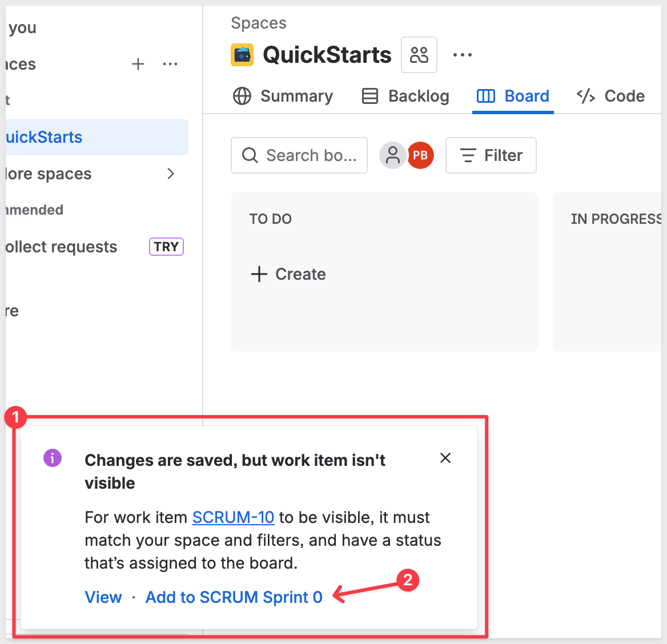Viewport: 667px width, 644px height.
Task: Open the sidebar spaces more options ellipsis
Action: (170, 64)
